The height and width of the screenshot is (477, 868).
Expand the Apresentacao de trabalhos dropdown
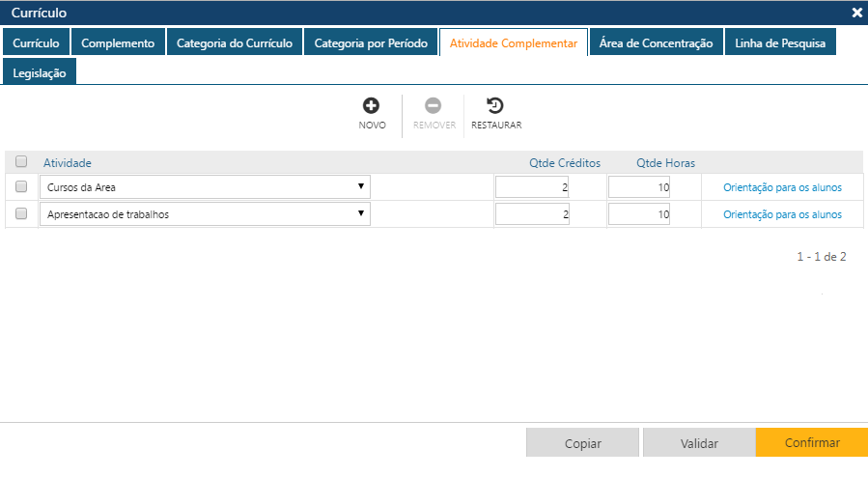[205, 213]
